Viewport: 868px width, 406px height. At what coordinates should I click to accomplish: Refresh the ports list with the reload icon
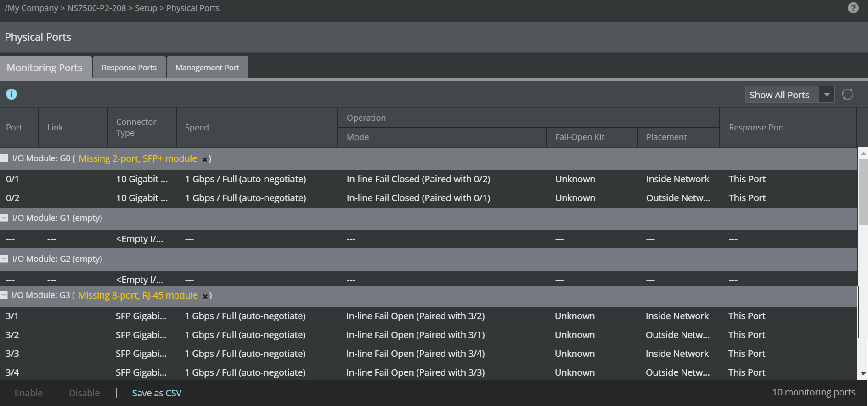click(848, 94)
